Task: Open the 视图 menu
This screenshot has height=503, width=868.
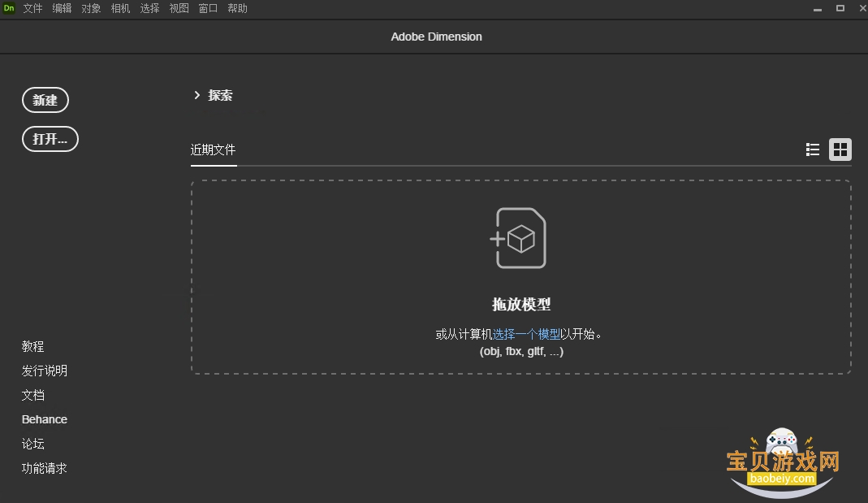Action: [x=179, y=8]
